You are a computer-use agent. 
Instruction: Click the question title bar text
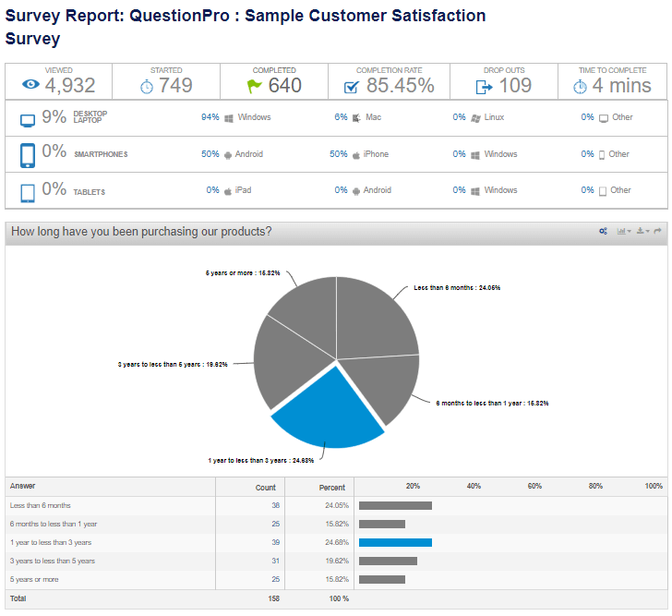point(141,232)
